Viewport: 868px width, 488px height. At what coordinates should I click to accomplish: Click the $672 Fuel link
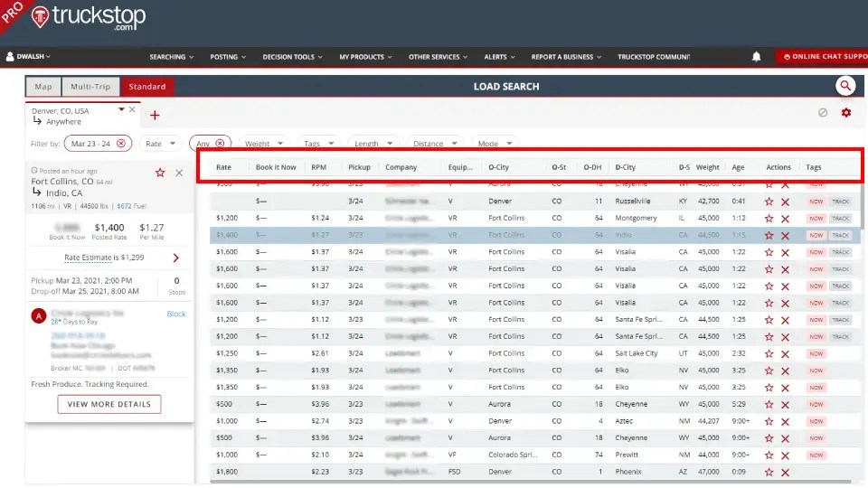point(131,206)
